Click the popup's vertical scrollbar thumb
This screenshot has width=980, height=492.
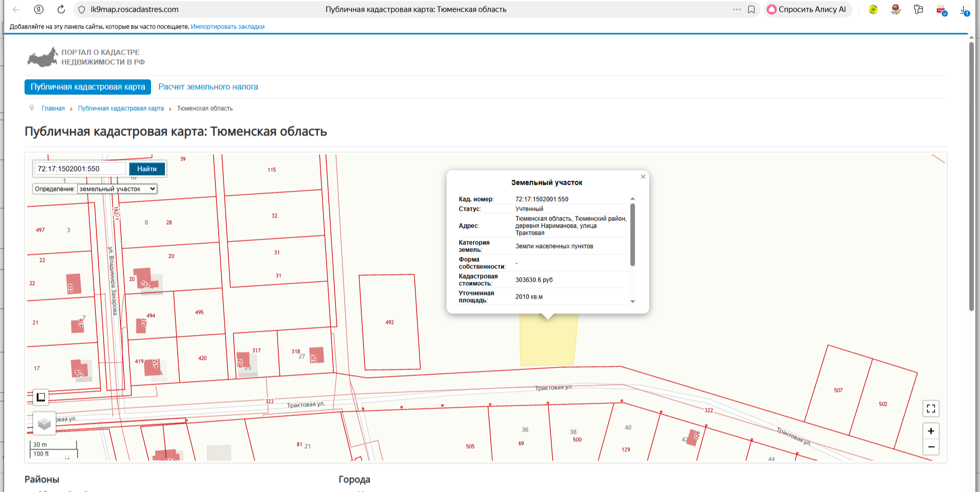[x=632, y=235]
